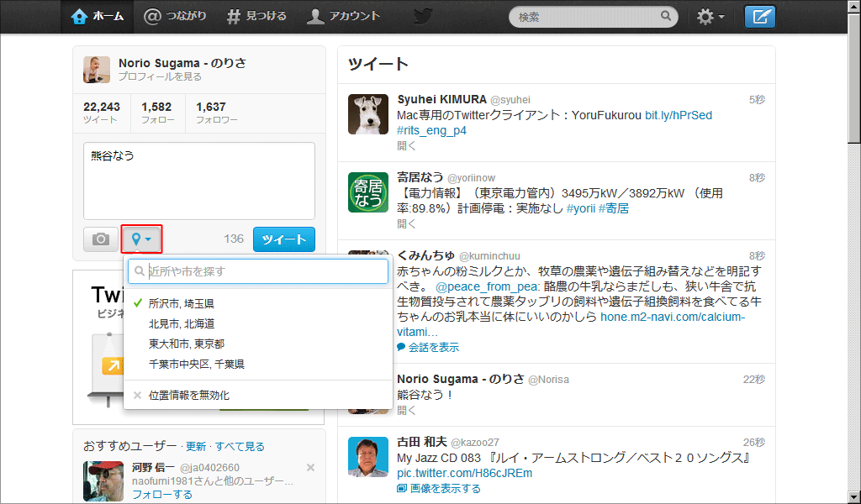Open Norio Sugama profile avatar

[97, 70]
